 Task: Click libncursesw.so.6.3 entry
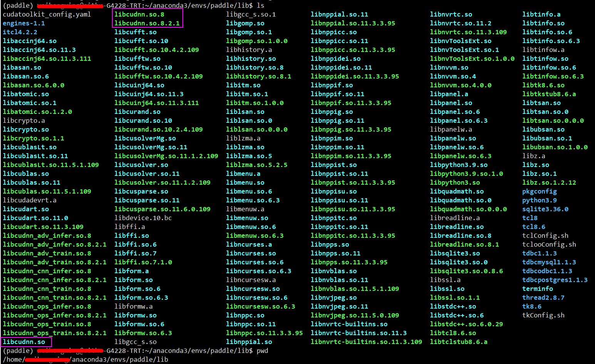pyautogui.click(x=261, y=306)
